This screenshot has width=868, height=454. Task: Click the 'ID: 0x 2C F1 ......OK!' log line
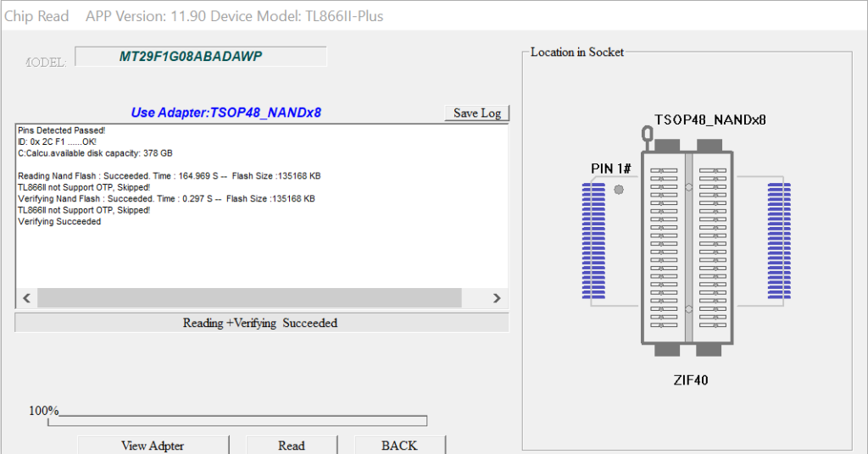[x=57, y=142]
